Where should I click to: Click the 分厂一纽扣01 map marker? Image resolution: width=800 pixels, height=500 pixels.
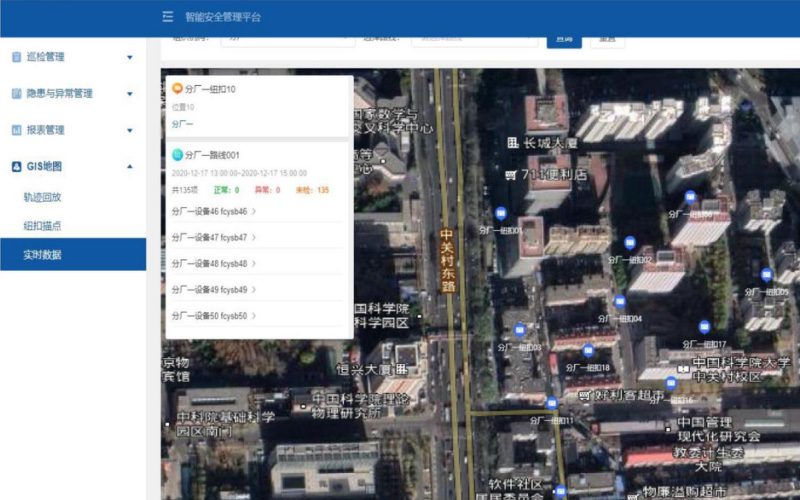click(x=501, y=213)
